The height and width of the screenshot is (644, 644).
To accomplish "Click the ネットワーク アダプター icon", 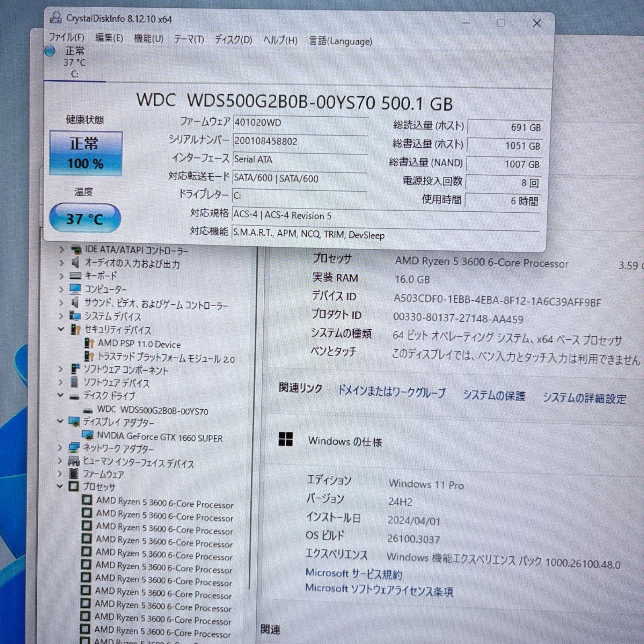I will coord(74,447).
